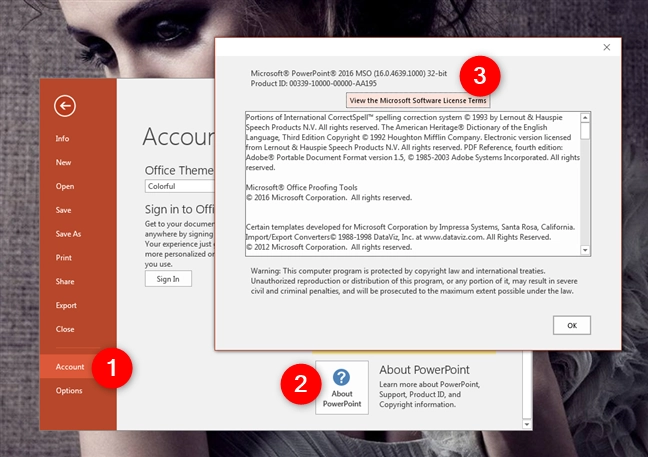Screen dimensions: 648x457
Task: Open the Print page
Action: 64,257
